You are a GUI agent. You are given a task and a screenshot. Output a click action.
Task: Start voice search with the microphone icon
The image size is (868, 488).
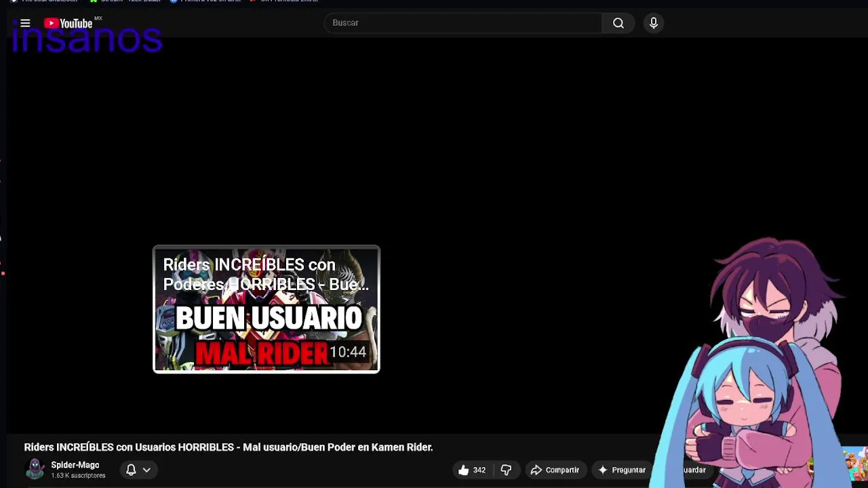tap(654, 23)
